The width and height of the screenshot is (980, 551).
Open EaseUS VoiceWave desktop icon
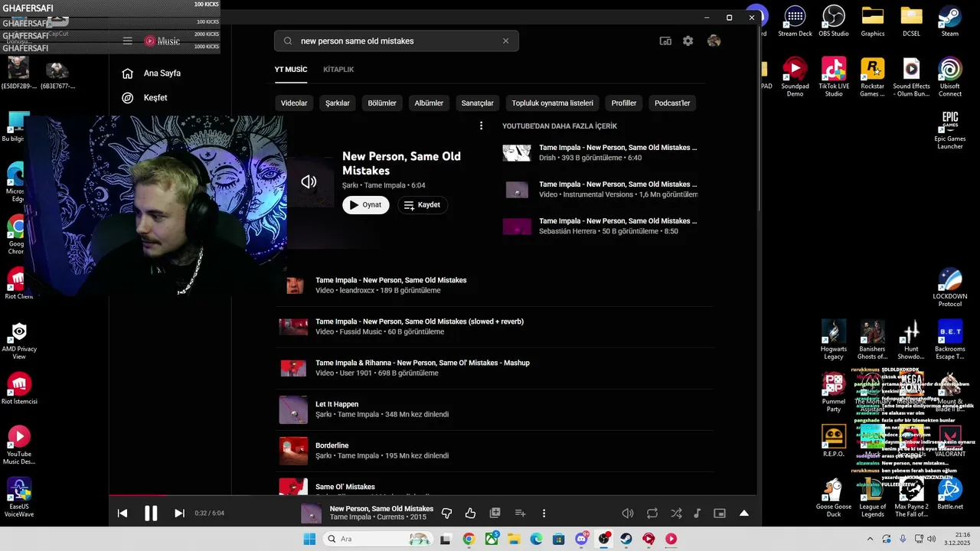[19, 498]
